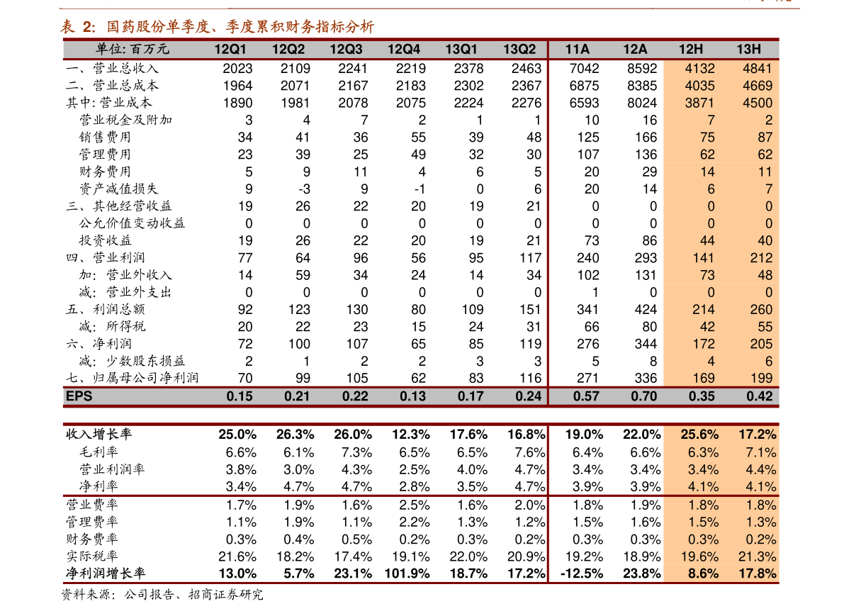Click the 4841 cell in 13H column
The width and height of the screenshot is (844, 616).
757,69
